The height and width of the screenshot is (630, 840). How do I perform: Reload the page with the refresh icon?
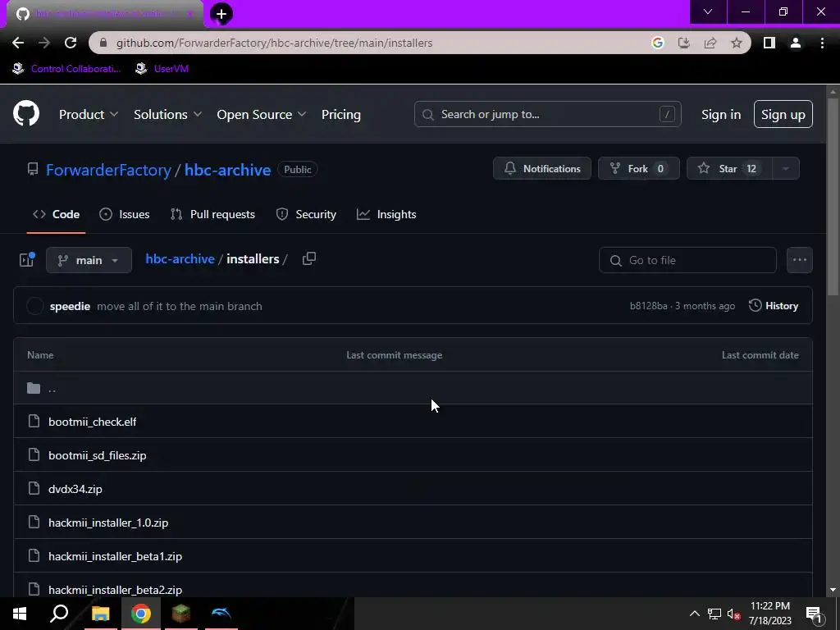[x=71, y=43]
